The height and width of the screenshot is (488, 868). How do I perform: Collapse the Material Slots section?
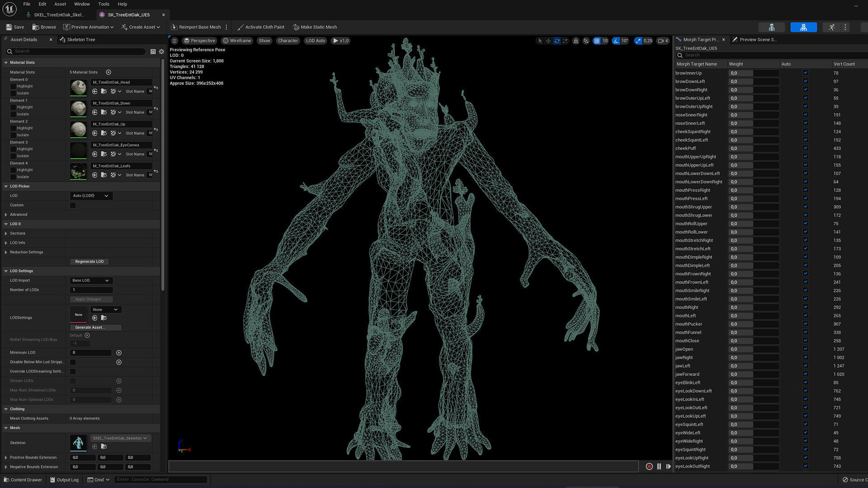[6, 63]
